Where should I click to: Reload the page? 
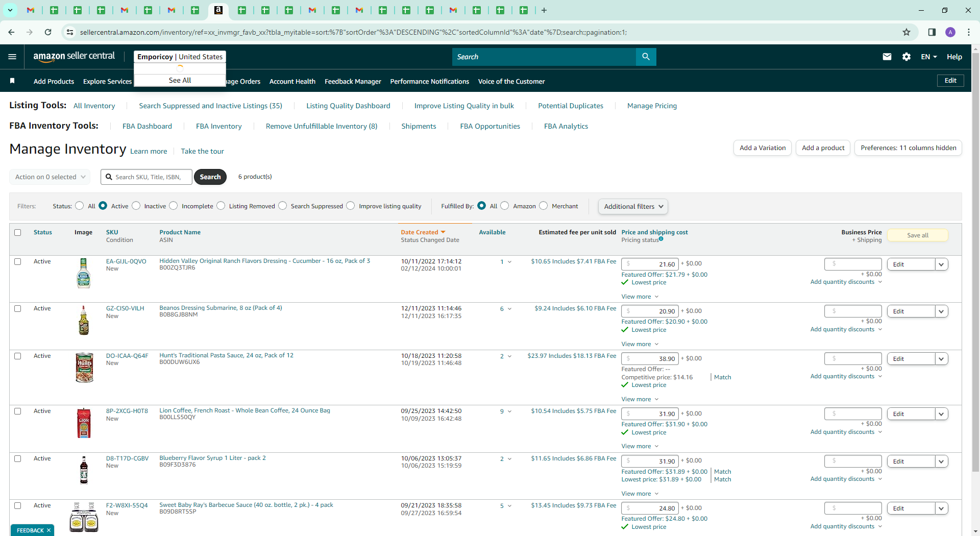tap(48, 32)
